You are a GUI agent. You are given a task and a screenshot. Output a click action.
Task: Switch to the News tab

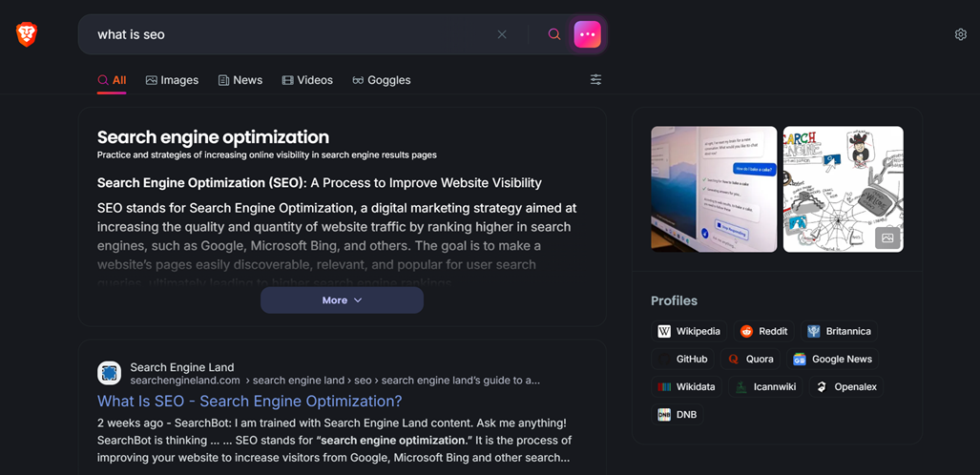coord(240,80)
